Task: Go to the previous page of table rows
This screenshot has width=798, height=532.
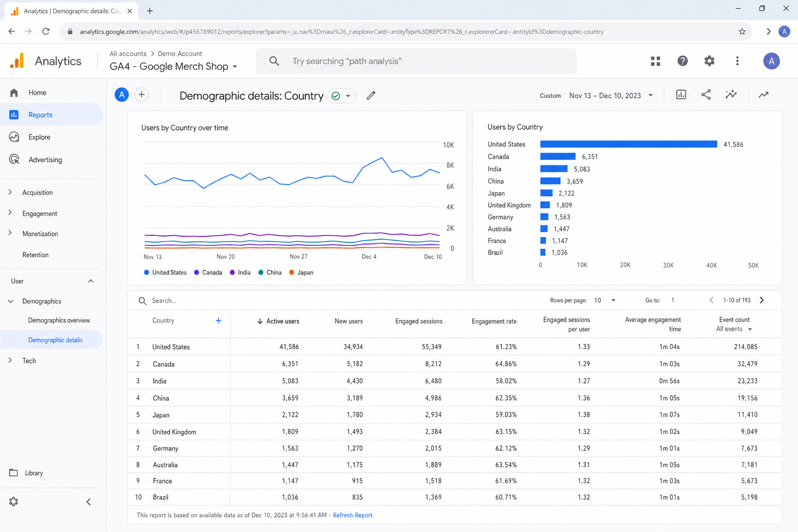Action: click(711, 300)
